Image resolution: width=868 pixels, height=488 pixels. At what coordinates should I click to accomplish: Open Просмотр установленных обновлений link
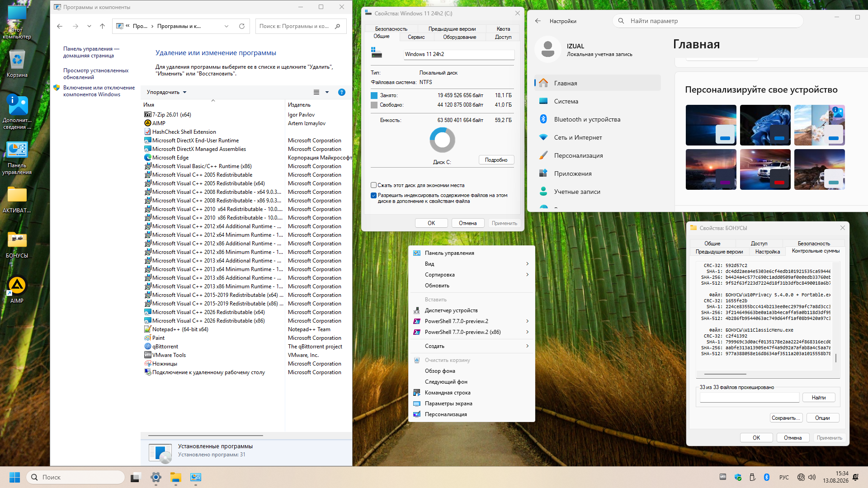click(x=96, y=74)
